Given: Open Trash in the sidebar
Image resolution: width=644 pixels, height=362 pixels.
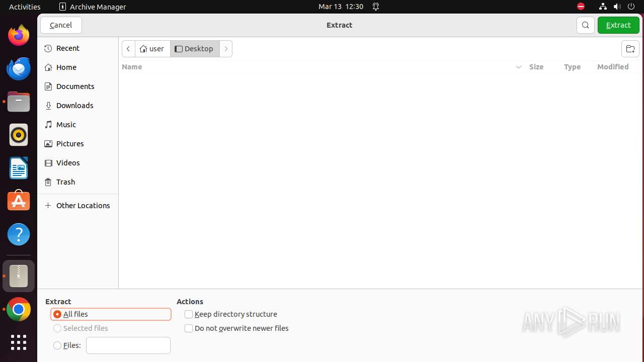Looking at the screenshot, I should coord(78,182).
